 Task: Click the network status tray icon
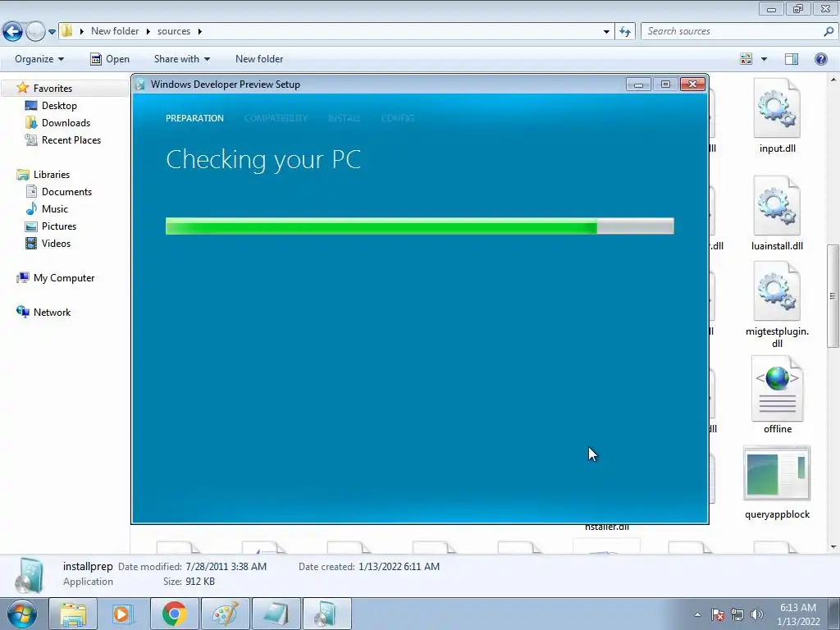coord(737,614)
